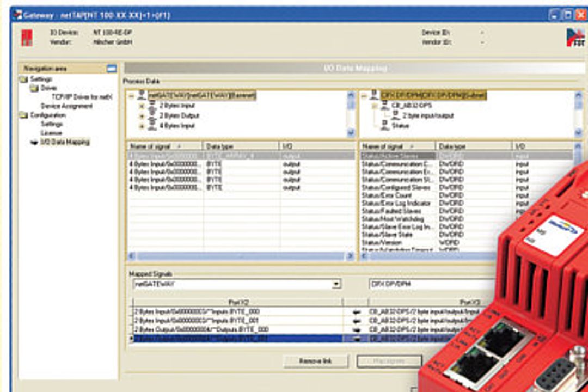588x392 pixels.
Task: Select the 2 Bytes Input Inputs.BYTE_001 mapping
Action: coord(238,321)
